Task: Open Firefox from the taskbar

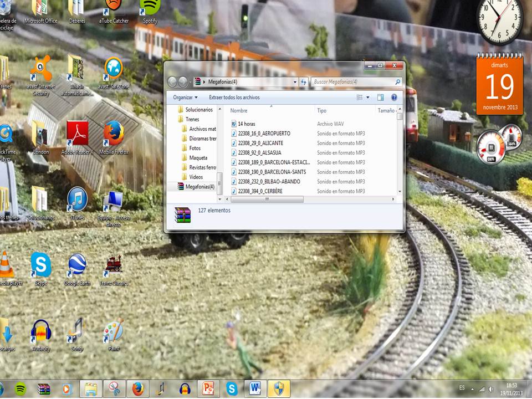Action: (x=138, y=389)
